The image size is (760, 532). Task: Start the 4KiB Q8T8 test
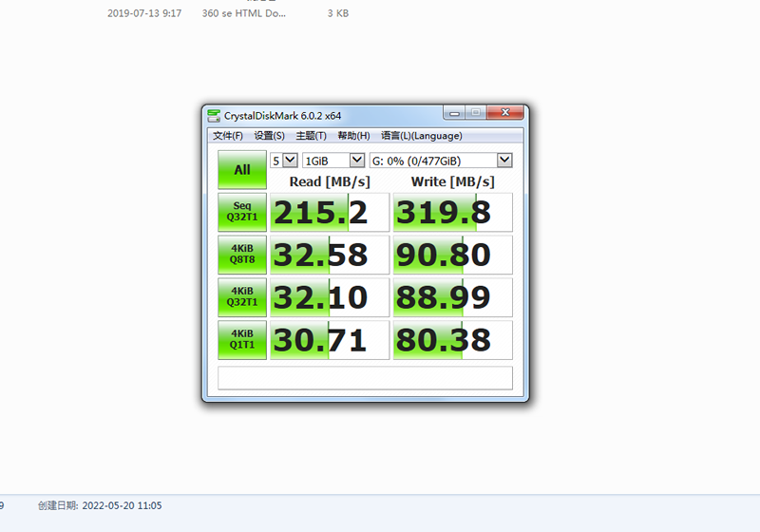click(242, 255)
